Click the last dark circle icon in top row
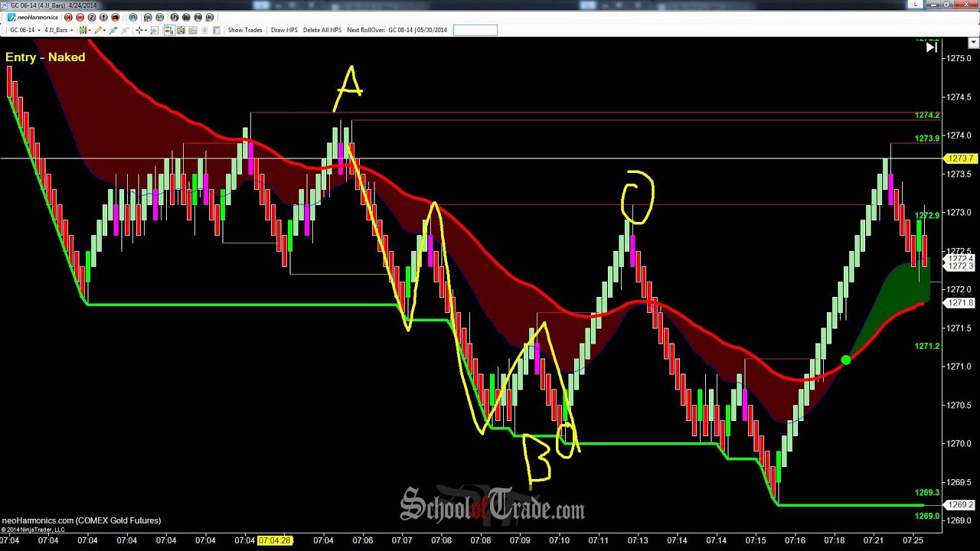Screen dimensions: 980x551 (x=209, y=18)
